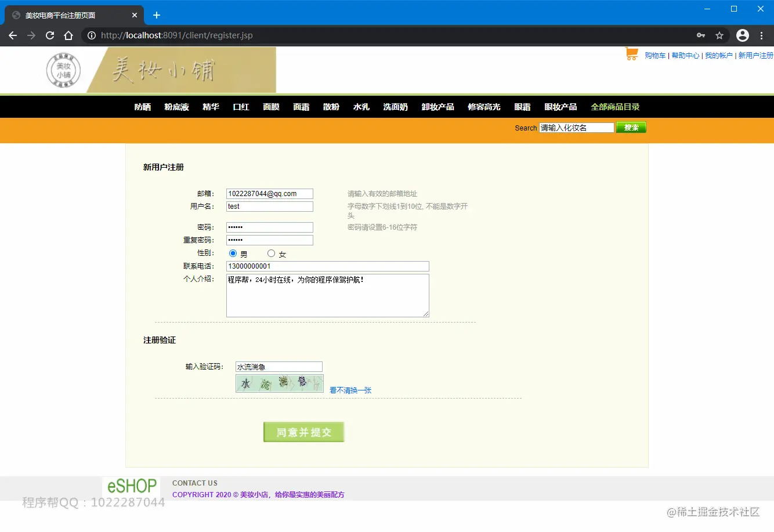
Task: Click the captcha image
Action: [x=280, y=383]
